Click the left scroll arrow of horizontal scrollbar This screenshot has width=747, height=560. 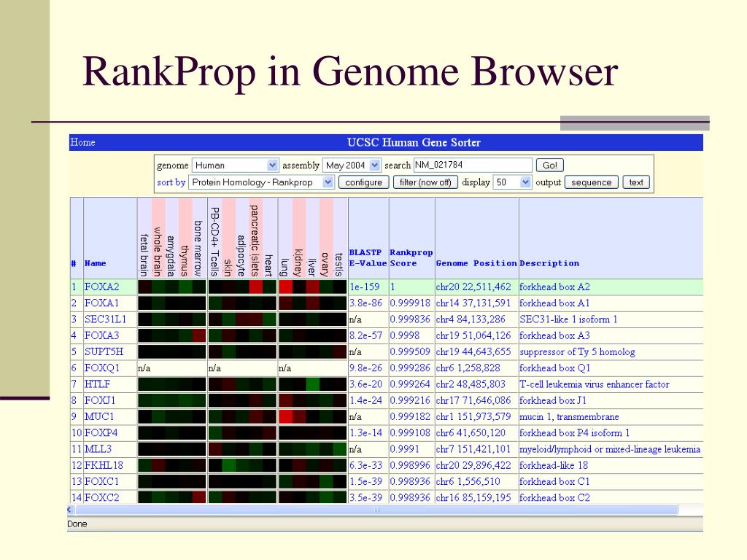71,510
